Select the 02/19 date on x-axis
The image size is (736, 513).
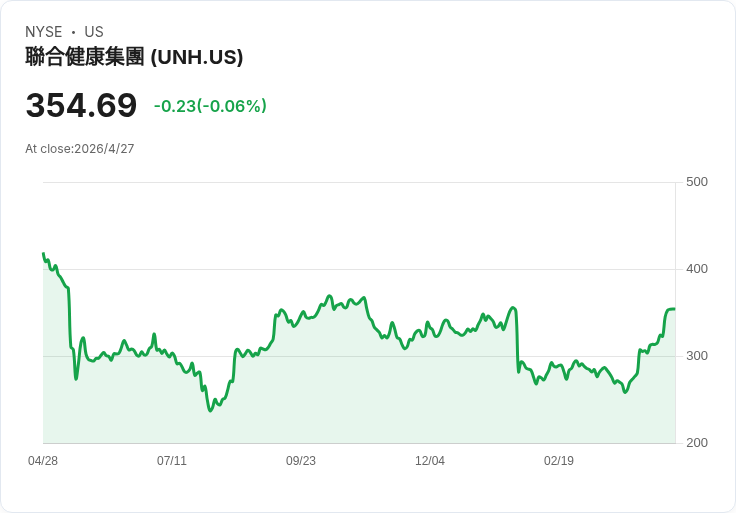(x=559, y=461)
